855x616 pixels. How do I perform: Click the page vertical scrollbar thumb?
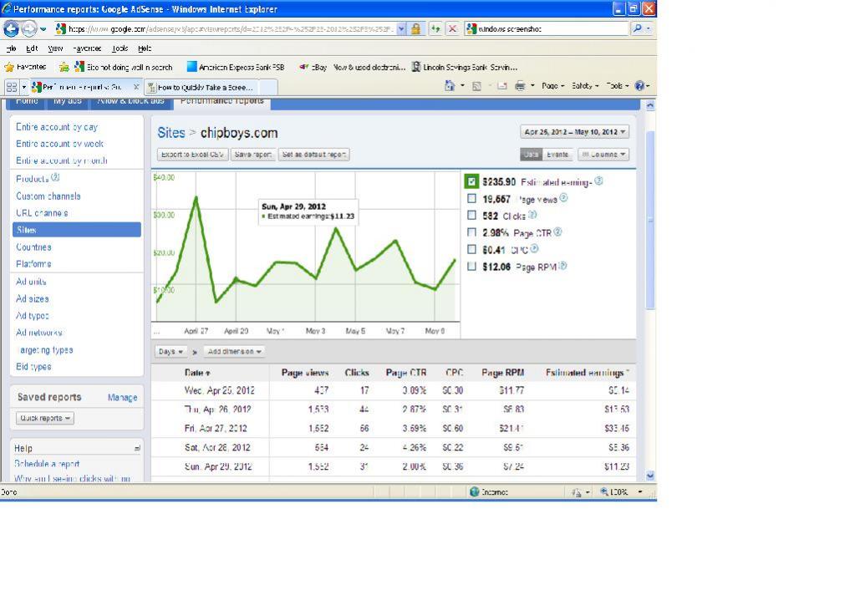tap(650, 221)
